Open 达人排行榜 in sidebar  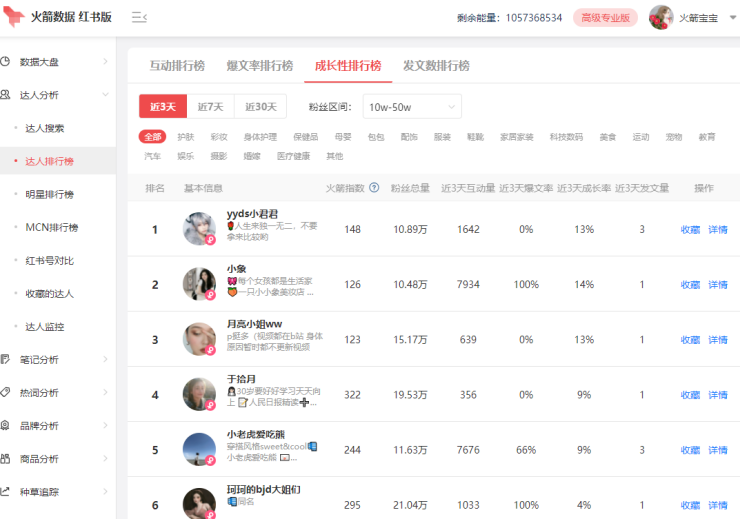pos(49,161)
